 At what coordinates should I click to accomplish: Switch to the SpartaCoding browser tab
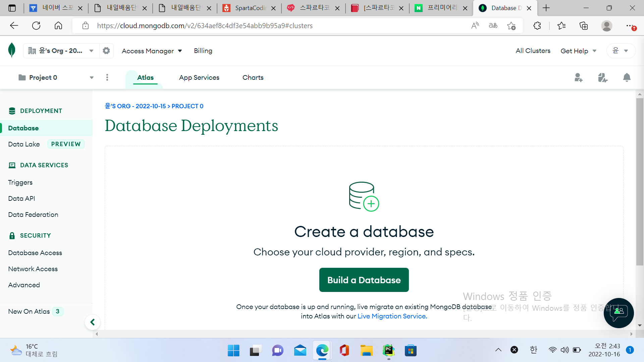(x=249, y=8)
